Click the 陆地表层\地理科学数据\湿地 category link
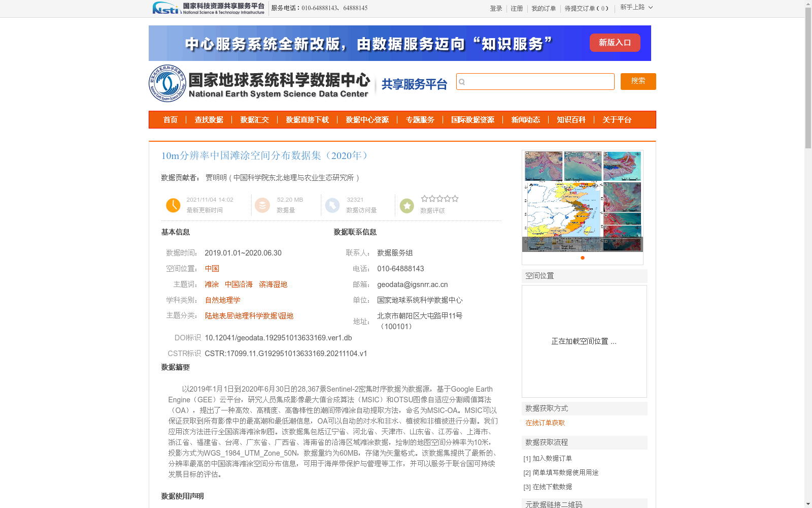 coord(249,316)
